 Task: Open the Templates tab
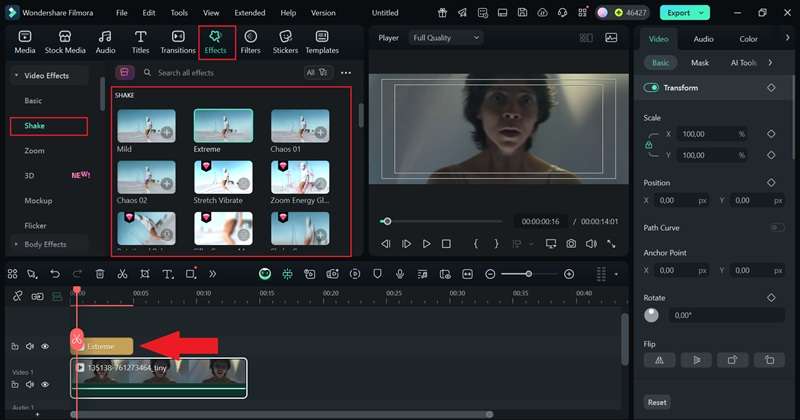click(322, 42)
